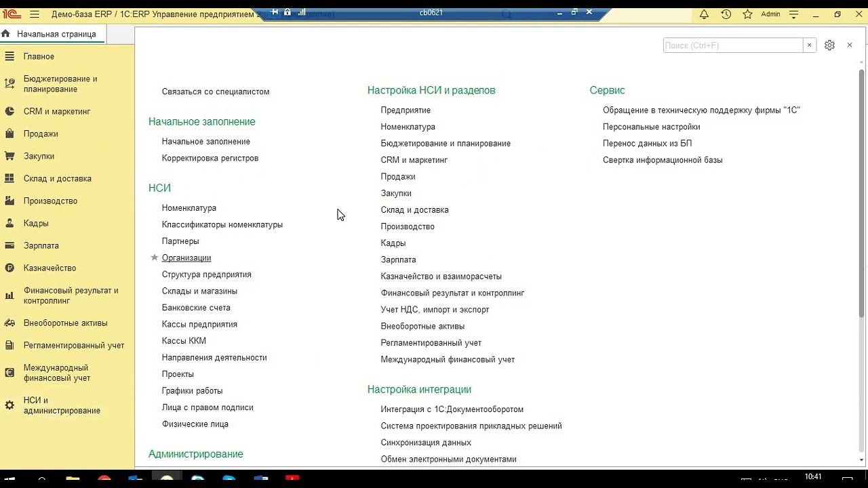This screenshot has height=488, width=868.
Task: Open Начальное заполнение command link
Action: 206,142
